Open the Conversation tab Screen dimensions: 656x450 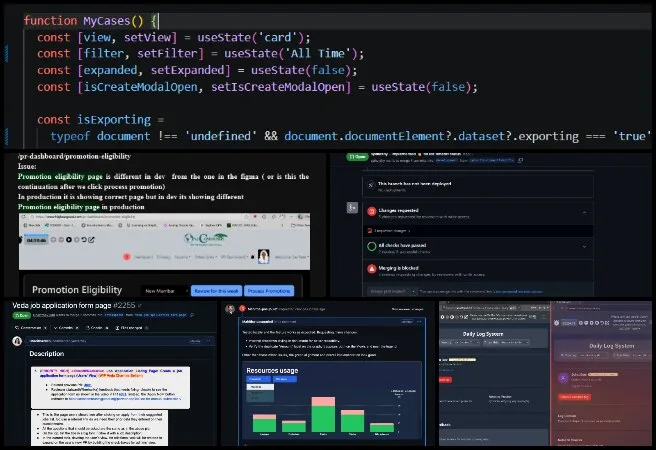pyautogui.click(x=30, y=327)
